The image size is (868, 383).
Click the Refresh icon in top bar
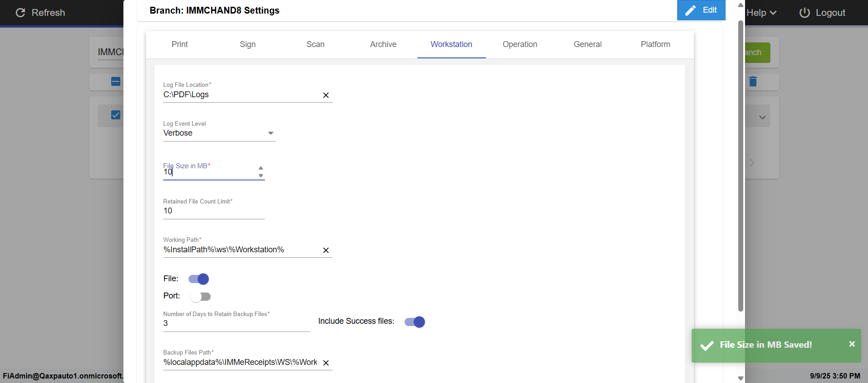pyautogui.click(x=20, y=13)
